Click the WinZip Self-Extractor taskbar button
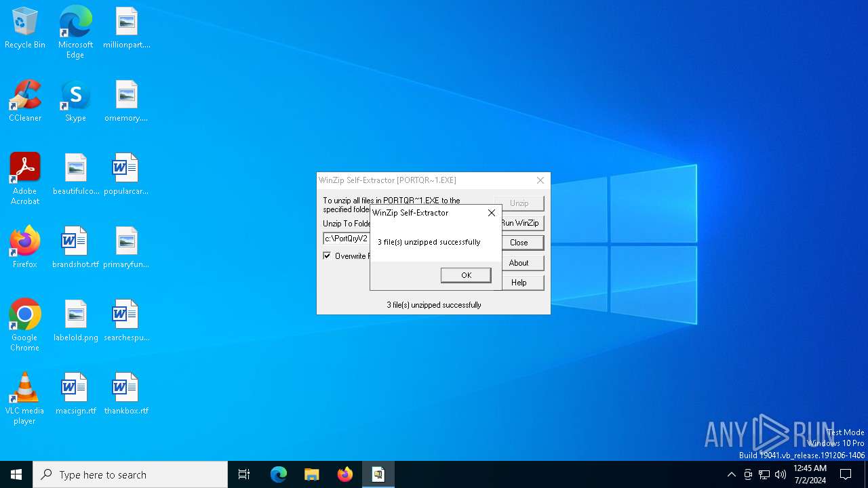868x488 pixels. click(x=378, y=474)
